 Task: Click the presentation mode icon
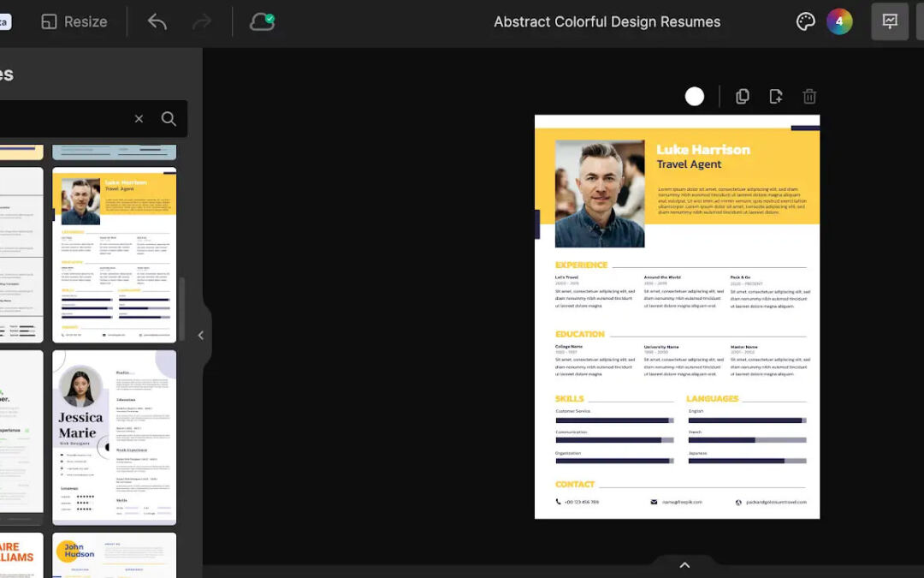click(x=890, y=22)
